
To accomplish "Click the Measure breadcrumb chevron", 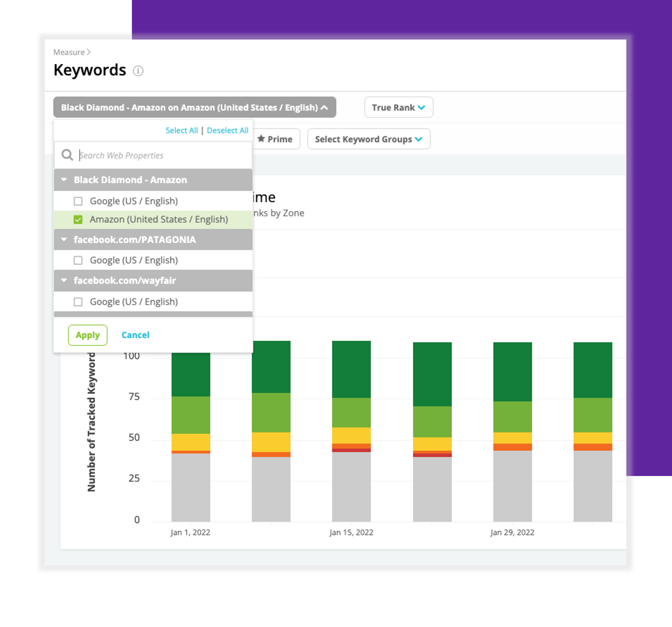I will [x=89, y=52].
